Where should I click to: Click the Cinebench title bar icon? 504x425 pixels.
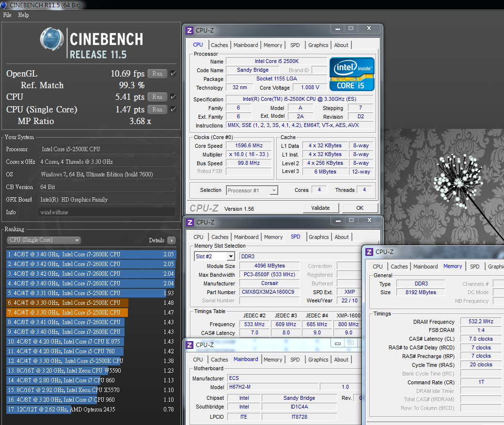tap(4, 5)
